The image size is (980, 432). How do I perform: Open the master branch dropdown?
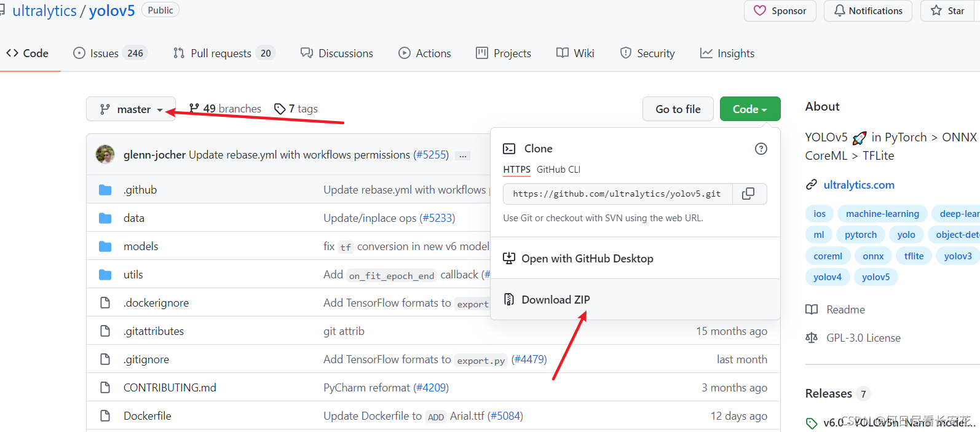coord(131,109)
